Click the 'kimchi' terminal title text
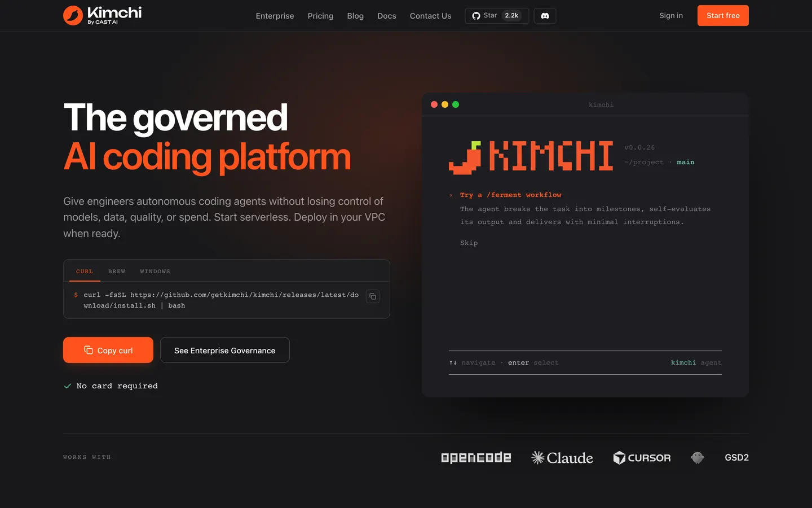Screen dimensions: 812x508 point(601,104)
